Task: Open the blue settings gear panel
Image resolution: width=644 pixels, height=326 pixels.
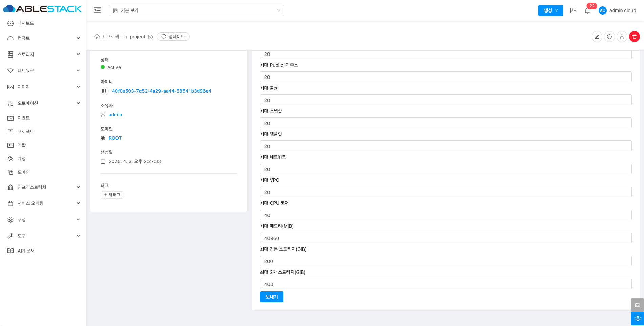Action: 637,318
